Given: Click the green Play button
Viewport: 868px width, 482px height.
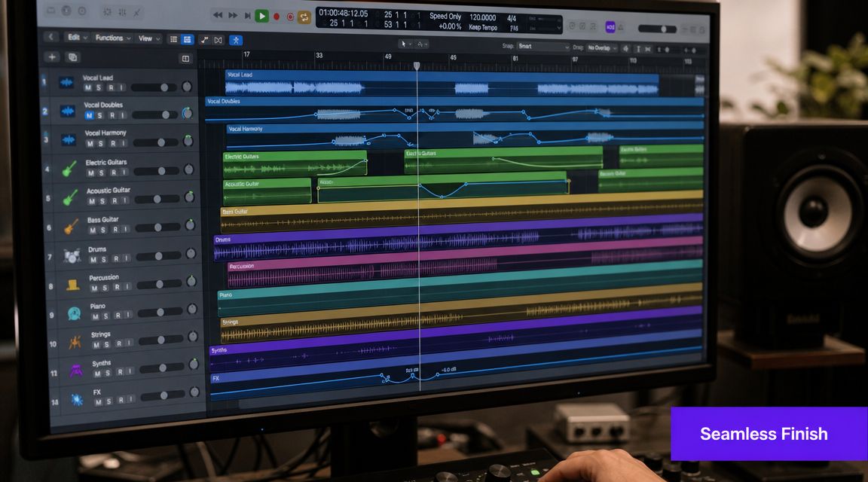Looking at the screenshot, I should click(262, 16).
